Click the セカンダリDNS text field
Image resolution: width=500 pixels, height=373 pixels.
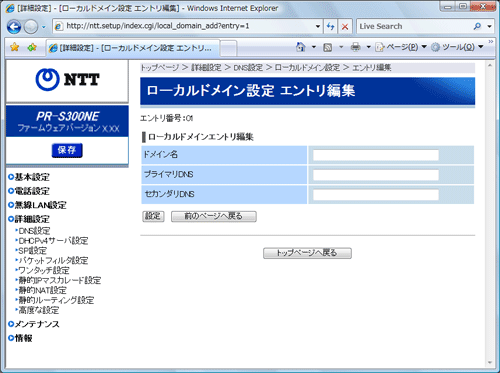click(376, 195)
